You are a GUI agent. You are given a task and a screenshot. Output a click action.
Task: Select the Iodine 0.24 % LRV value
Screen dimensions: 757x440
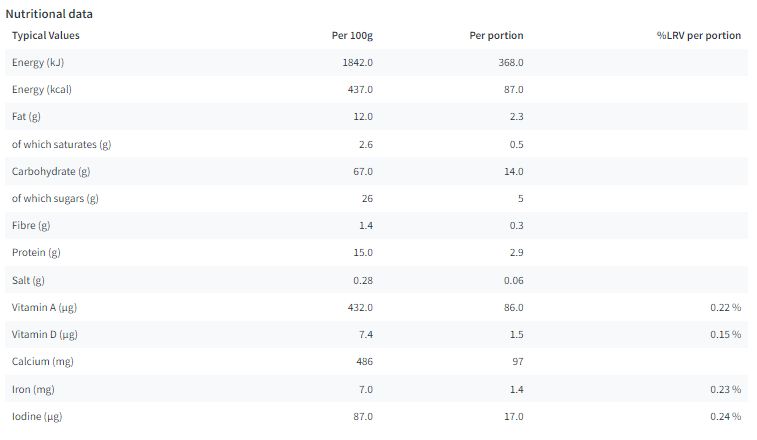point(726,417)
